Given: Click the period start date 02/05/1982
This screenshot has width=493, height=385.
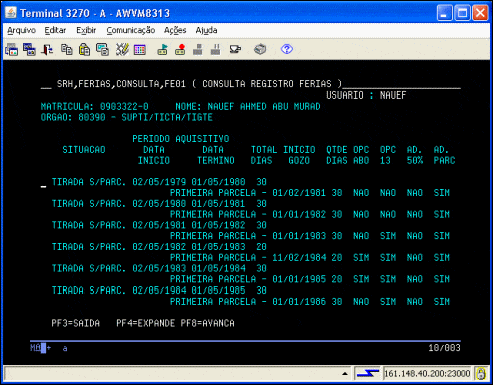Looking at the screenshot, I should click(x=159, y=247).
